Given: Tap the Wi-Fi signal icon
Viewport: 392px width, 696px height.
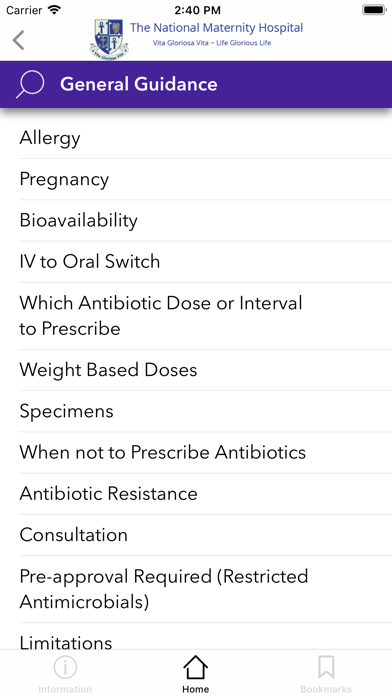Looking at the screenshot, I should 54,10.
